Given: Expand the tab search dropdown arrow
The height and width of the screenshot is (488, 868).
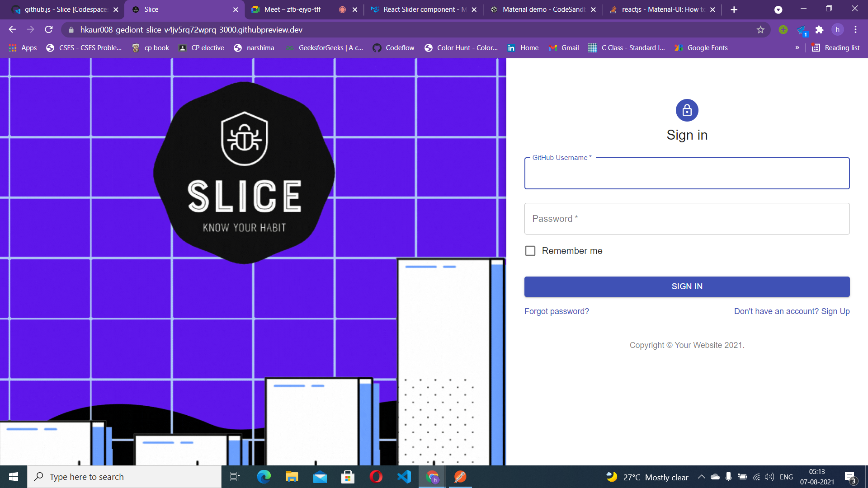Looking at the screenshot, I should tap(778, 9).
